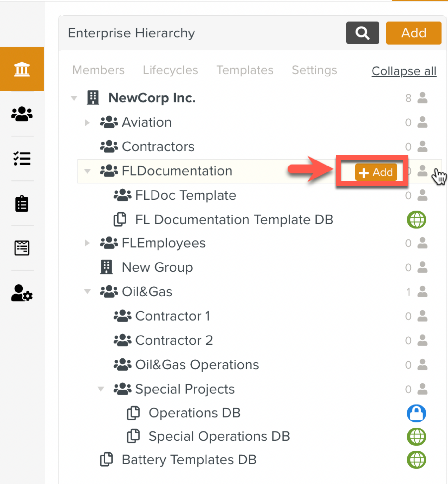Click globe icon for FL Documentation Template DB
Screen dimensions: 448x484
coord(416,220)
